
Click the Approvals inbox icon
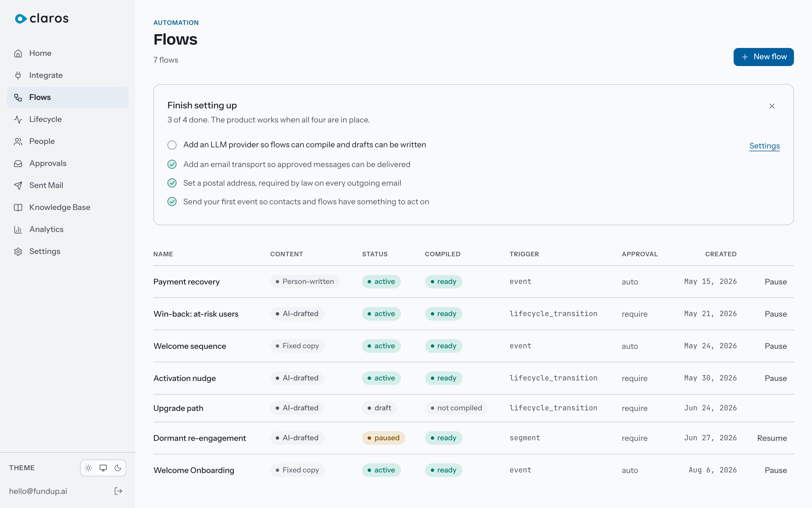(x=18, y=163)
